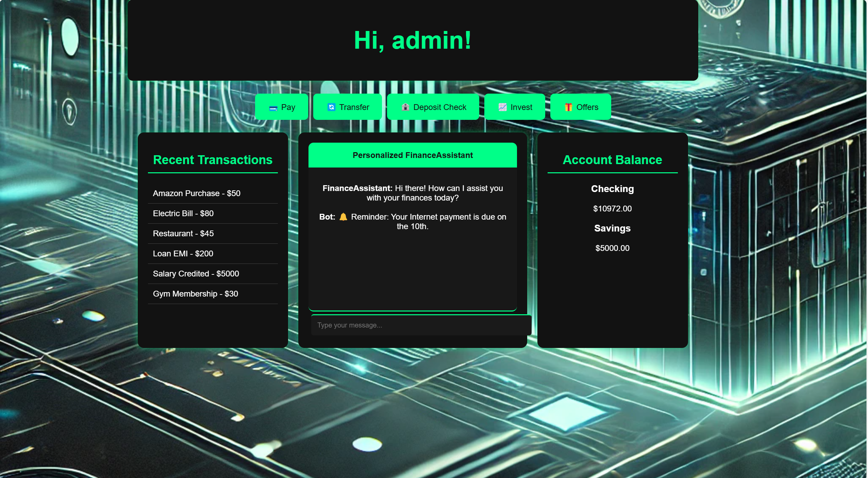Click the gift box icon on Offers

(x=568, y=107)
